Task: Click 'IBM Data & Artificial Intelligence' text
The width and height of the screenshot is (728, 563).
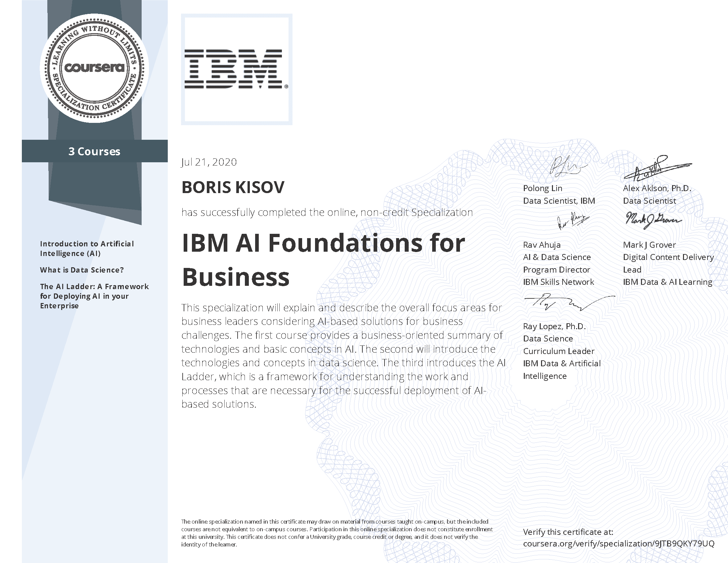Action: point(562,370)
